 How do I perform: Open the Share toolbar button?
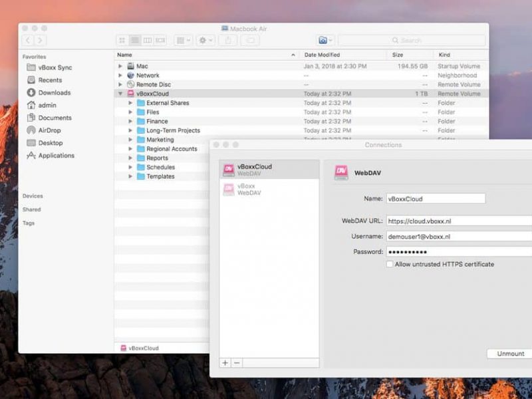coord(227,41)
